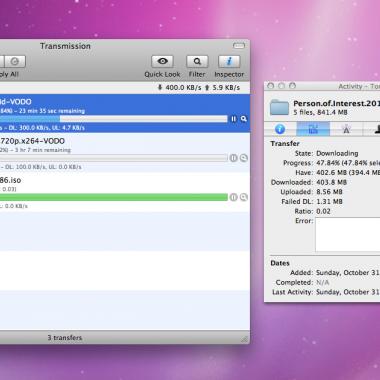Viewport: 380px width, 380px height.
Task: Click the 'd-VODO' transfer name in the selected row
Action: (x=16, y=102)
